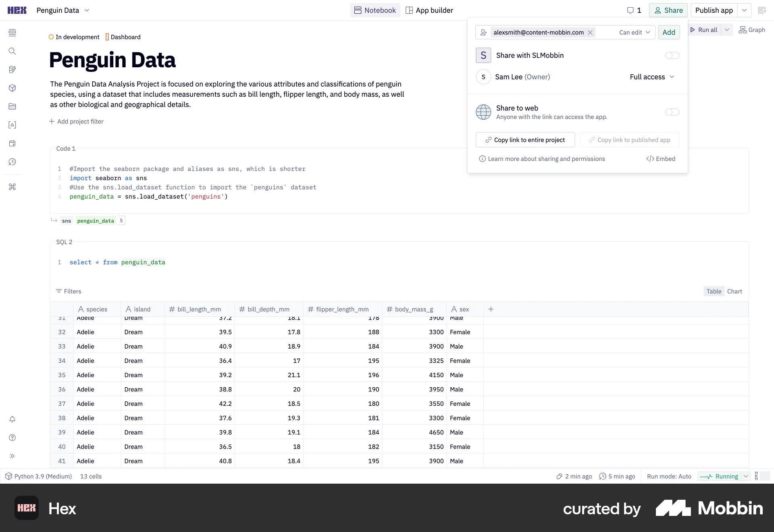Screen dimensions: 774x532
Task: Open Learn more about sharing and permissions
Action: tap(546, 159)
